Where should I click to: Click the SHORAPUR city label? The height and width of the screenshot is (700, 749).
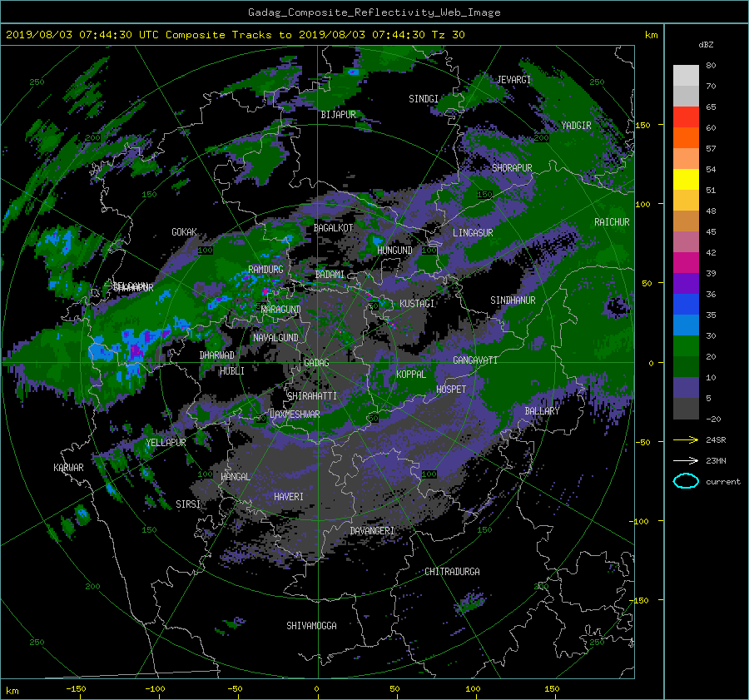tap(512, 168)
